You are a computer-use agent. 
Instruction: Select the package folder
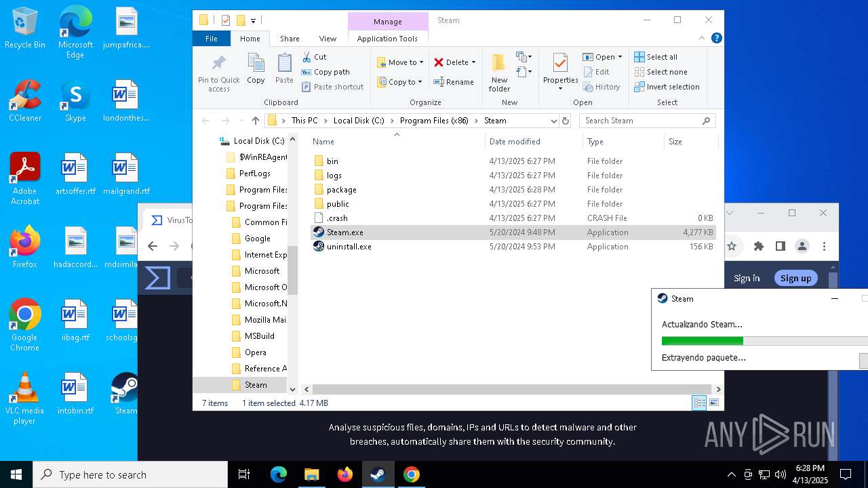click(514, 190)
